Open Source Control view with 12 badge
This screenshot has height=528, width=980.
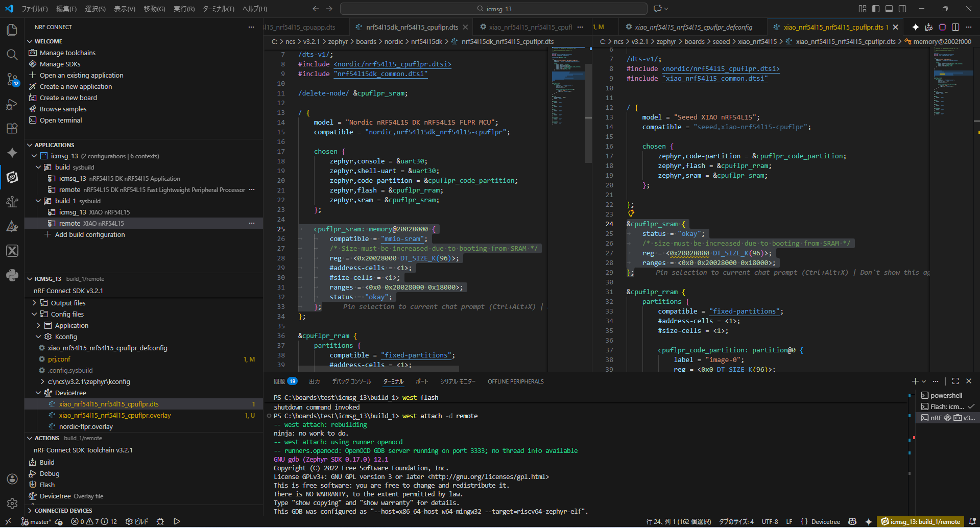tap(12, 79)
